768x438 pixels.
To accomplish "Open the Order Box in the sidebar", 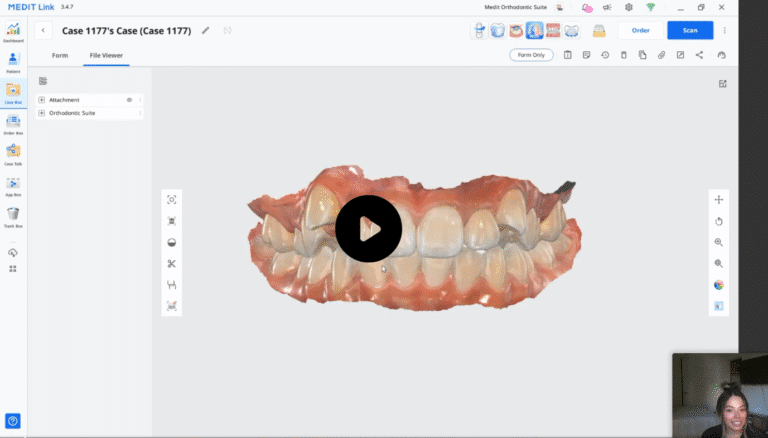I will (13, 123).
